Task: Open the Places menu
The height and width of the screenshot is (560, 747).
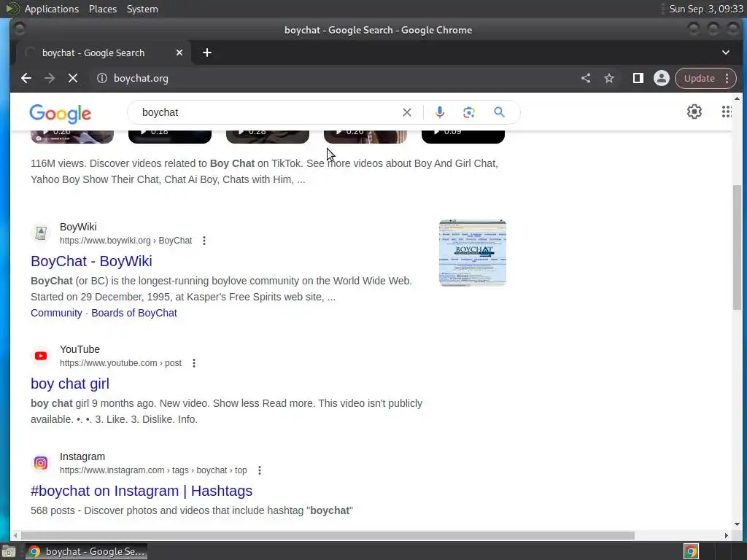Action: coord(103,9)
